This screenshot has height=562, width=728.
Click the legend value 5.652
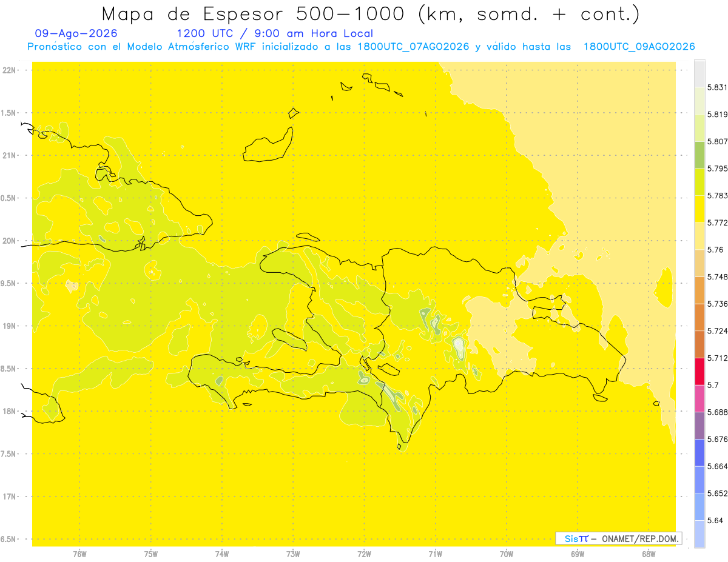click(x=718, y=493)
